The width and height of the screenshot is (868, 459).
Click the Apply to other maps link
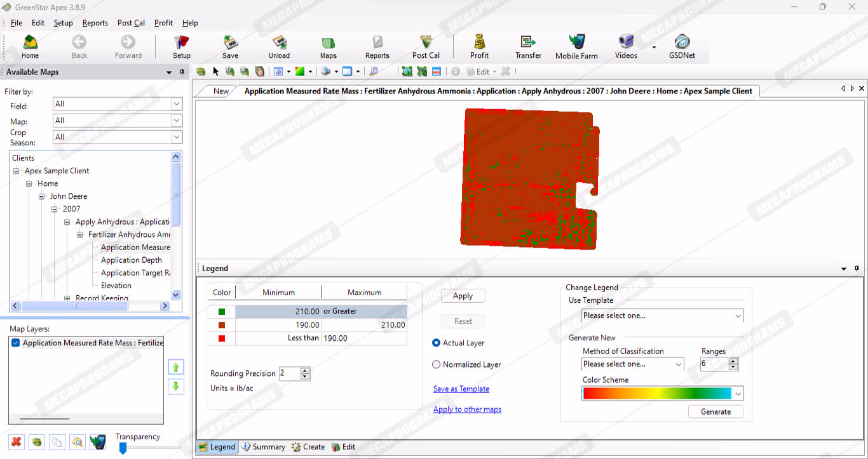click(467, 409)
